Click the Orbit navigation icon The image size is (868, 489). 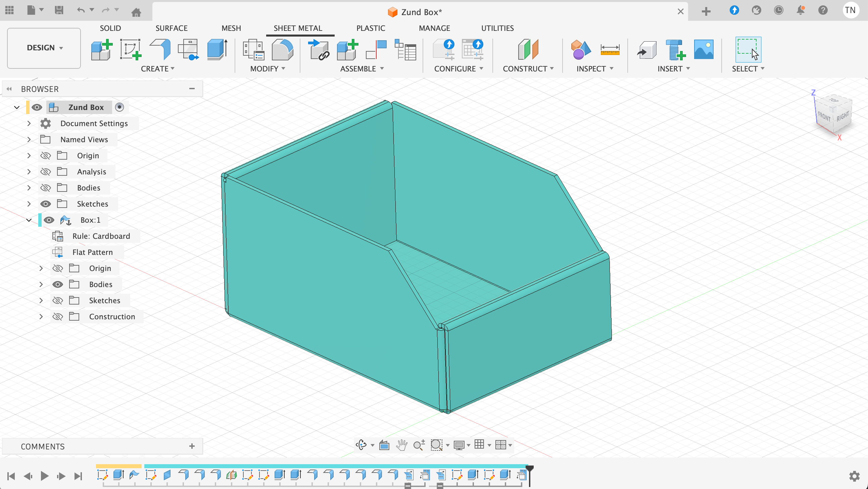point(361,445)
